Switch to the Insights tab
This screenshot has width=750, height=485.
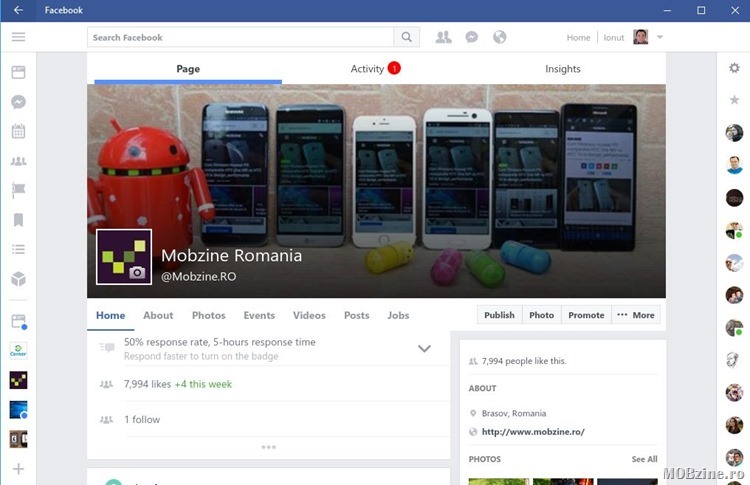(x=562, y=69)
